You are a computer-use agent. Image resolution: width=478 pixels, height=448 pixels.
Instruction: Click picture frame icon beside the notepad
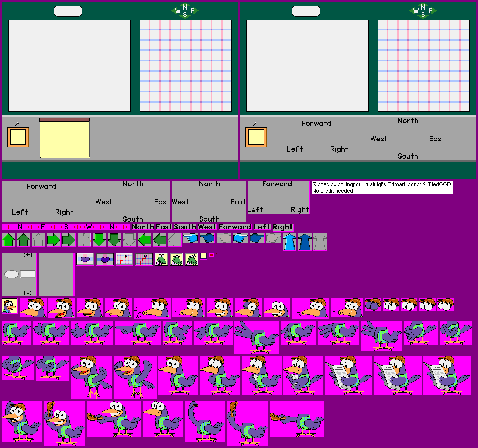[x=18, y=135]
